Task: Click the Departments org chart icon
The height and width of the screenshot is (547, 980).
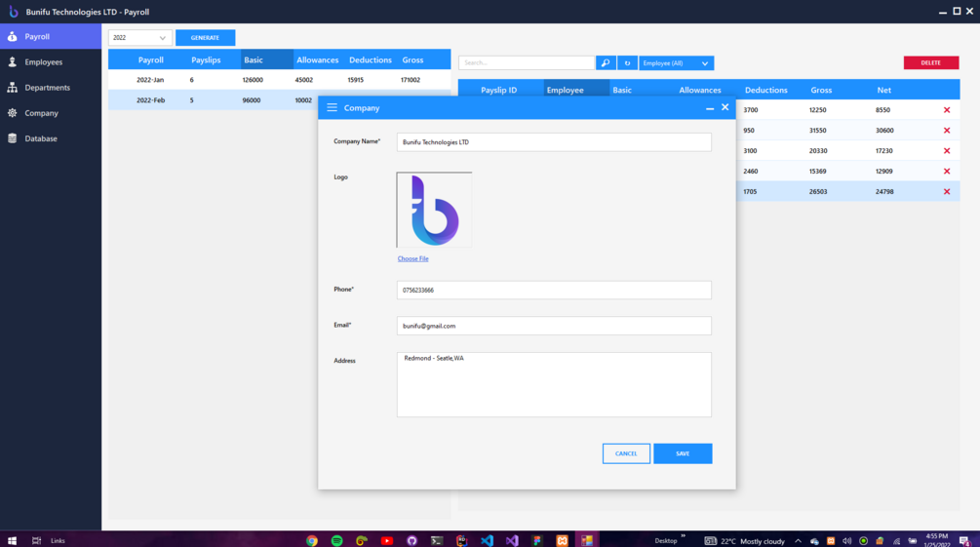Action: click(12, 88)
